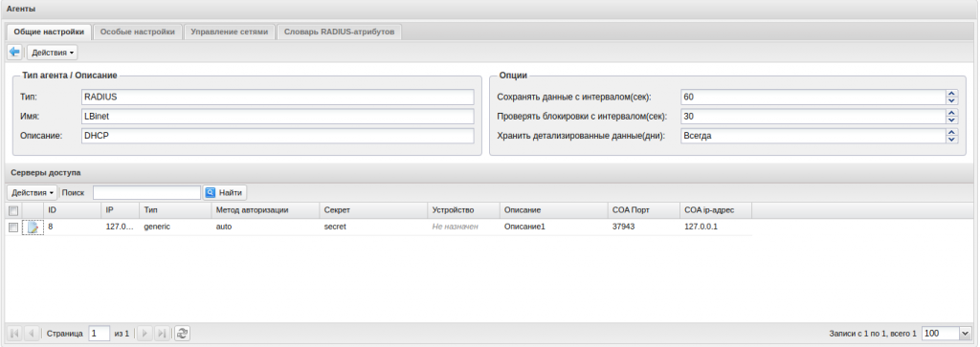This screenshot has width=980, height=347.
Task: Sort by the COA ip-адрес column header
Action: tap(716, 210)
